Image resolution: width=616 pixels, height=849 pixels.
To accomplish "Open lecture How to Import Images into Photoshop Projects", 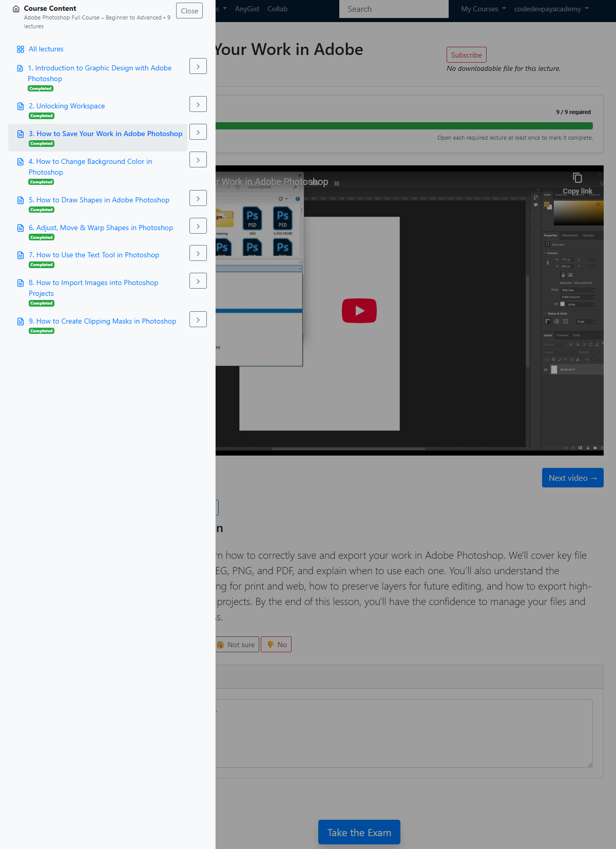I will click(x=93, y=288).
